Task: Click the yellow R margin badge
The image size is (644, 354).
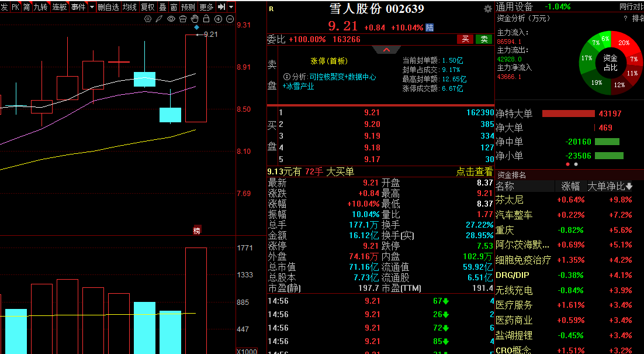Action: click(271, 9)
